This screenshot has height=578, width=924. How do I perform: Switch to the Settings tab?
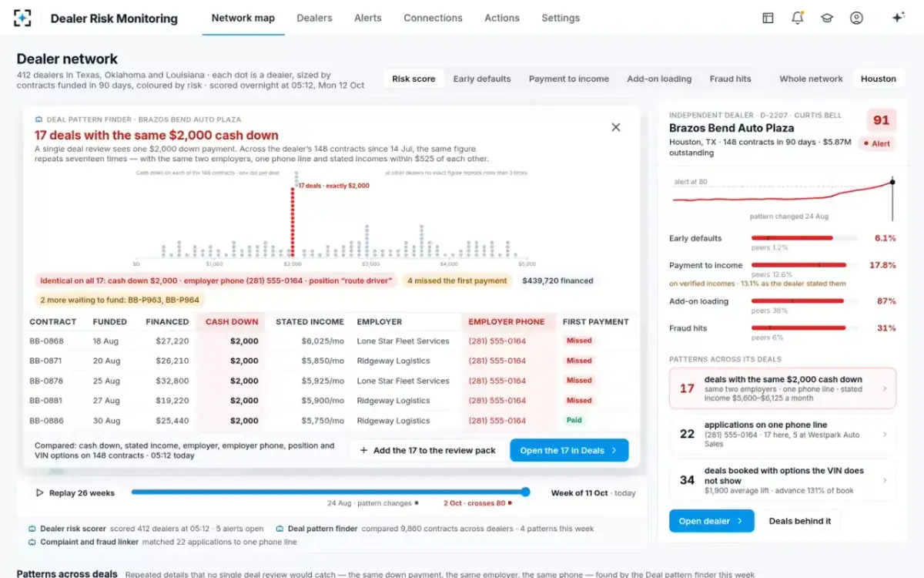click(561, 18)
